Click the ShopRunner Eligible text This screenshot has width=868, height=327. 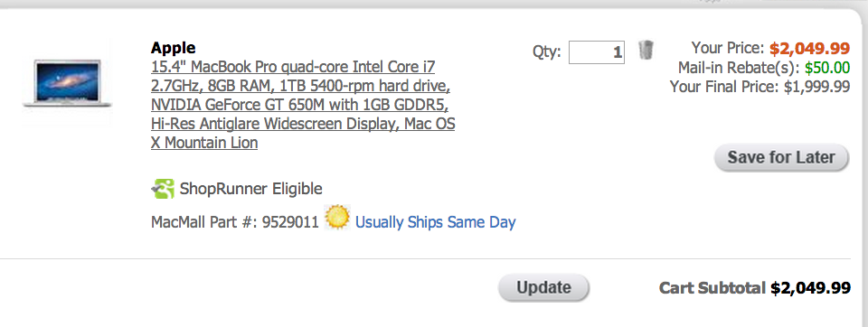tap(250, 189)
